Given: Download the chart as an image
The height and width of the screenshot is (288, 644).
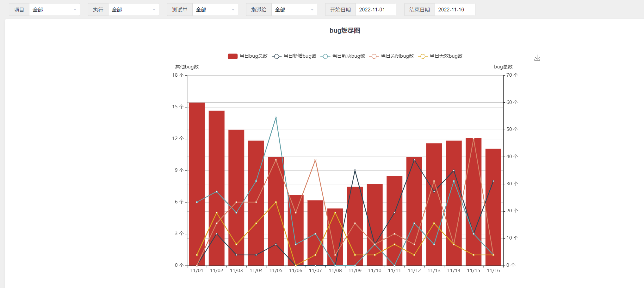Looking at the screenshot, I should 537,58.
